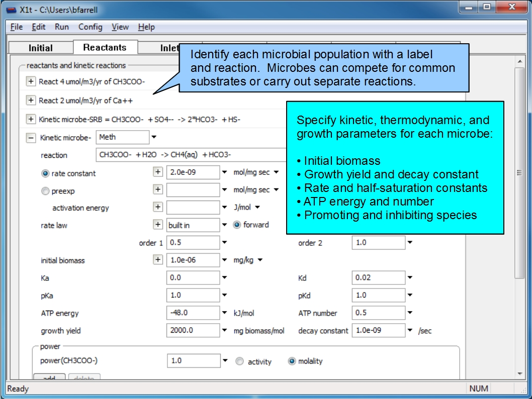Click the Meth microbe label field
This screenshot has height=399, width=532.
(x=123, y=137)
